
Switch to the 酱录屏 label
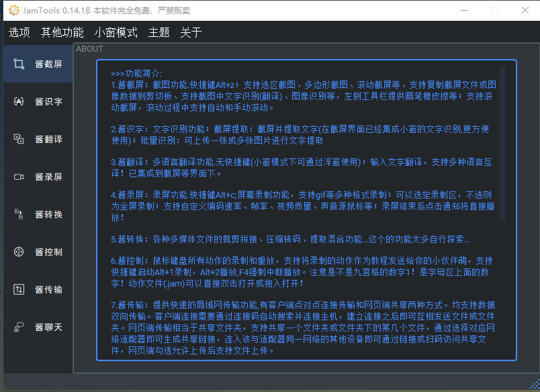coord(48,177)
